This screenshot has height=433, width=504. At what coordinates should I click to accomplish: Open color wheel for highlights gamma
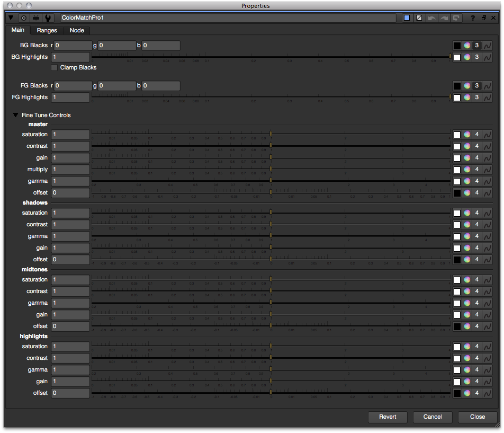467,369
